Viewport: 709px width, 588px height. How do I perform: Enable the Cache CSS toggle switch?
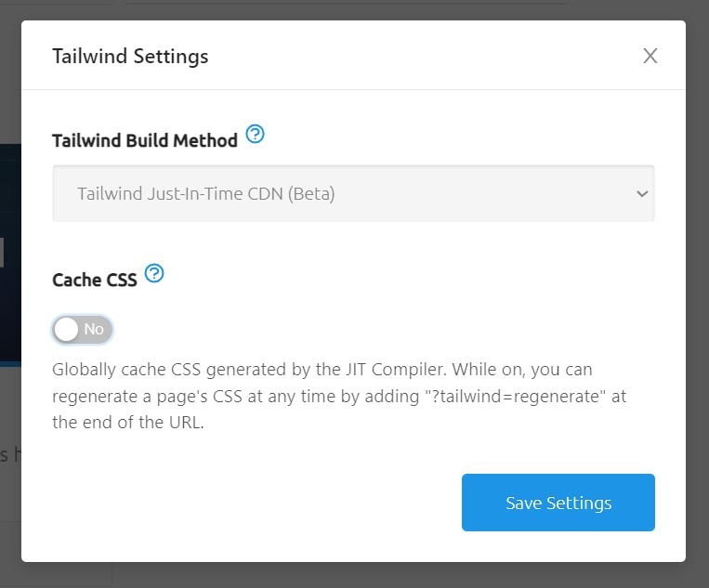(x=83, y=329)
